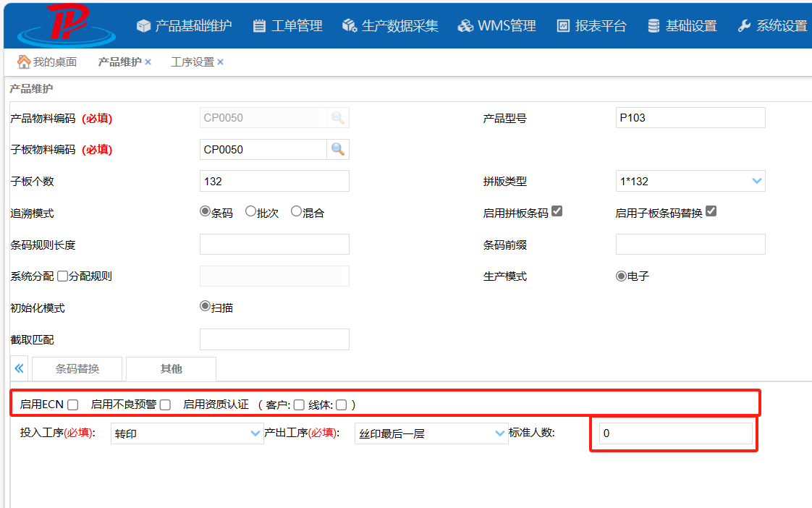Select the 混合 traceability radio option
Viewport: 812px width, 508px height.
coord(296,212)
